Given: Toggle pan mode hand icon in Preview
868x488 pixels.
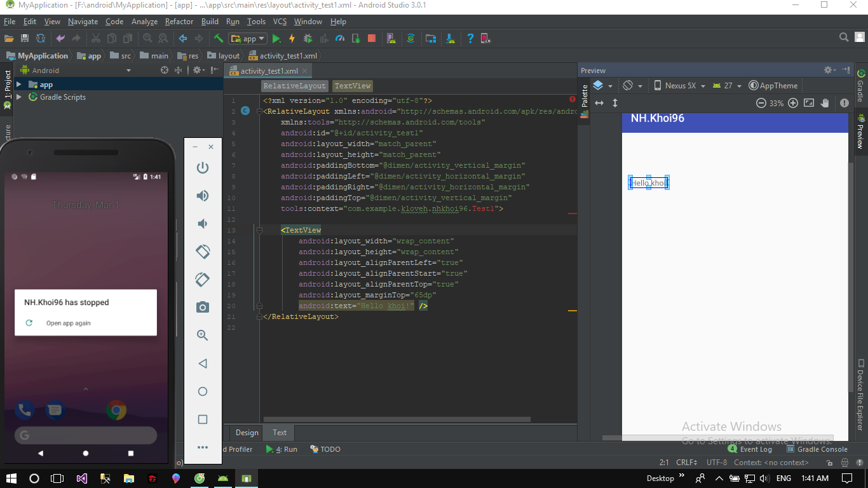Looking at the screenshot, I should pos(825,103).
